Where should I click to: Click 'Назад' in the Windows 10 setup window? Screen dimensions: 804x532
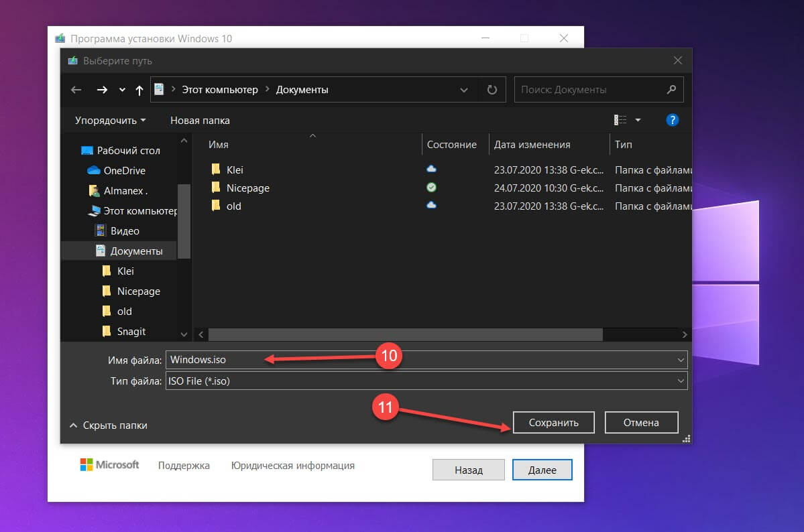click(469, 470)
